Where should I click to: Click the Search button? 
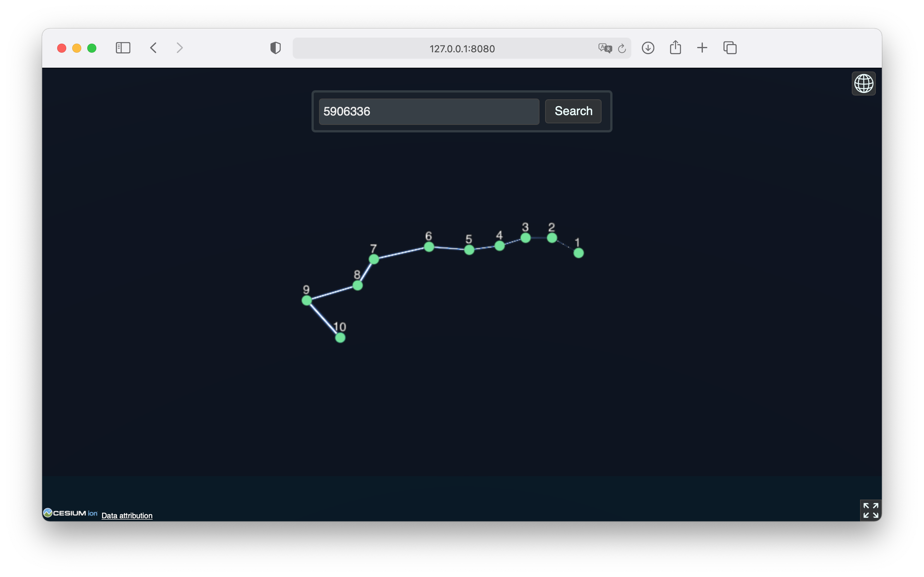pos(573,111)
